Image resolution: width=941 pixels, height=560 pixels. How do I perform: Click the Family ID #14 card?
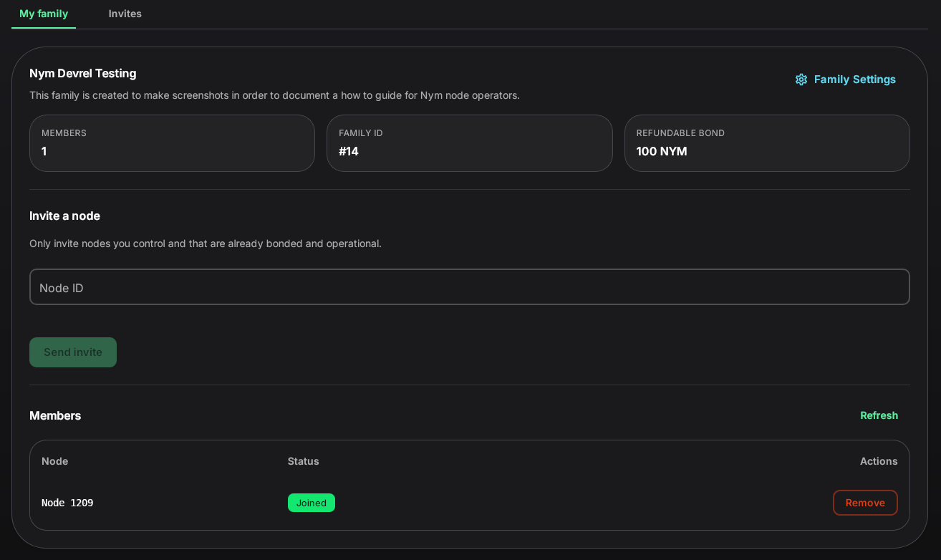click(x=470, y=143)
